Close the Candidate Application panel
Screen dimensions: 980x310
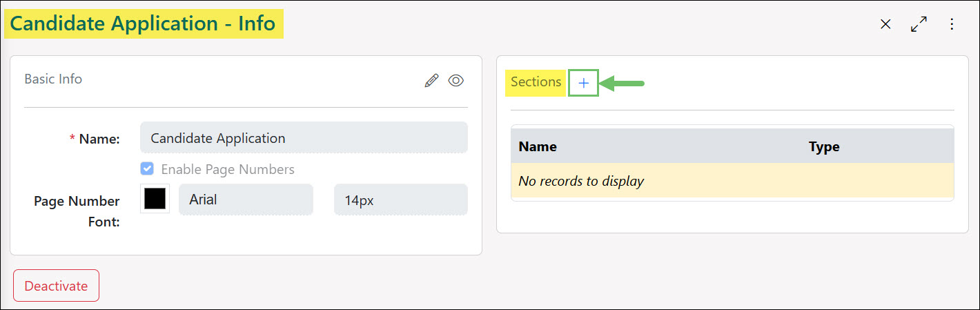885,24
